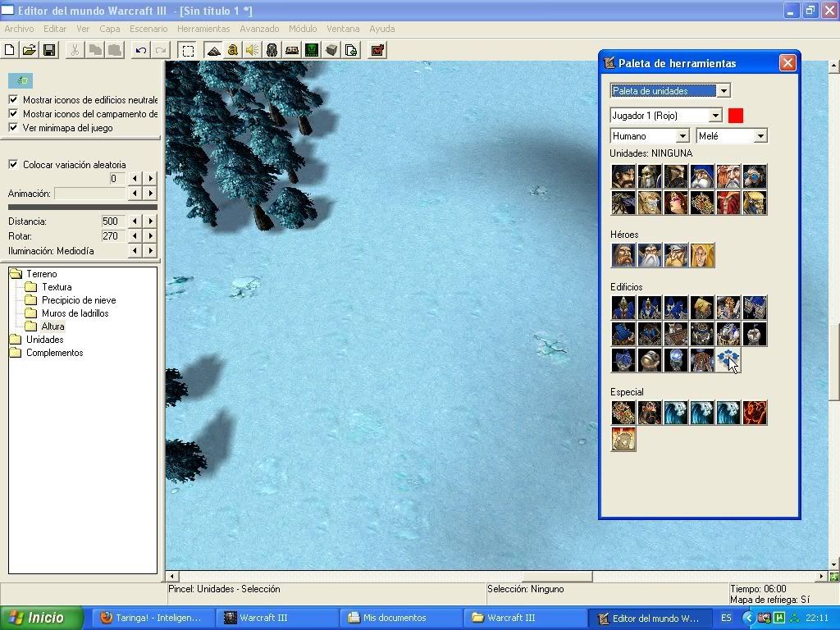840x630 pixels.
Task: Select the Textura tree item
Action: 57,287
